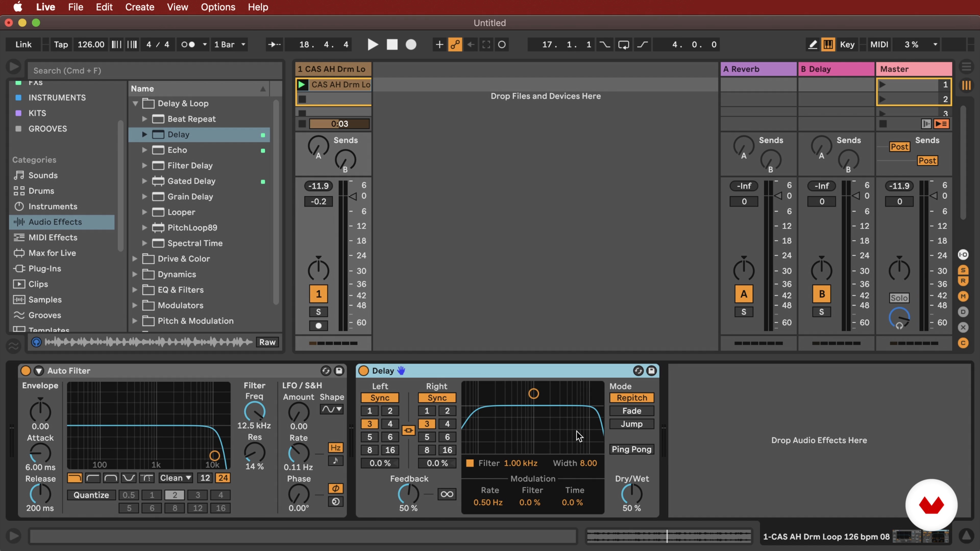Start playback with the transport Play button

pyautogui.click(x=372, y=44)
